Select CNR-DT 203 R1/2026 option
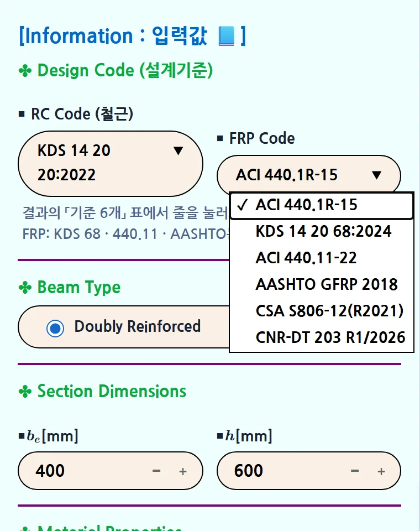The height and width of the screenshot is (531, 420). (322, 337)
